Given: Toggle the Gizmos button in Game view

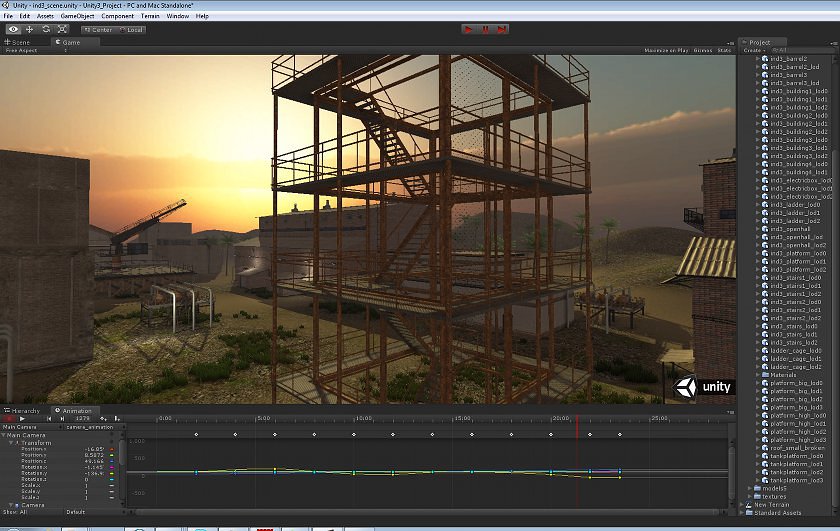Looking at the screenshot, I should coord(703,50).
